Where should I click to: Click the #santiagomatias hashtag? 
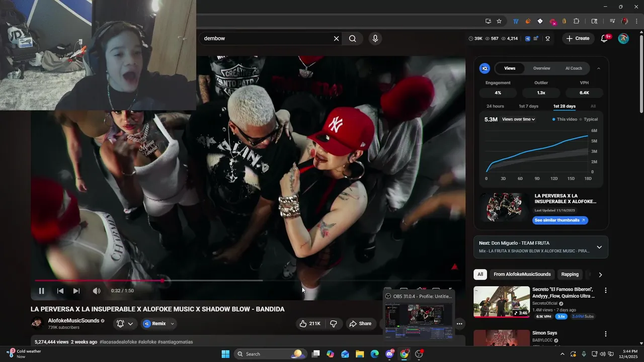click(175, 342)
